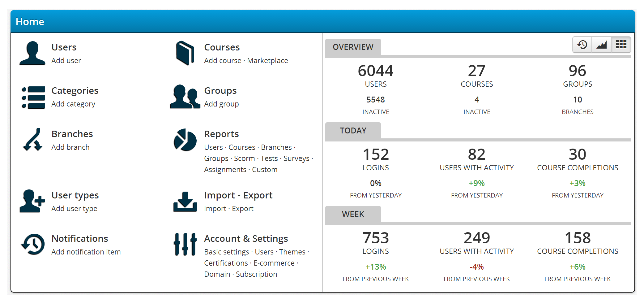
Task: Click Add notification item link
Action: [x=86, y=252]
